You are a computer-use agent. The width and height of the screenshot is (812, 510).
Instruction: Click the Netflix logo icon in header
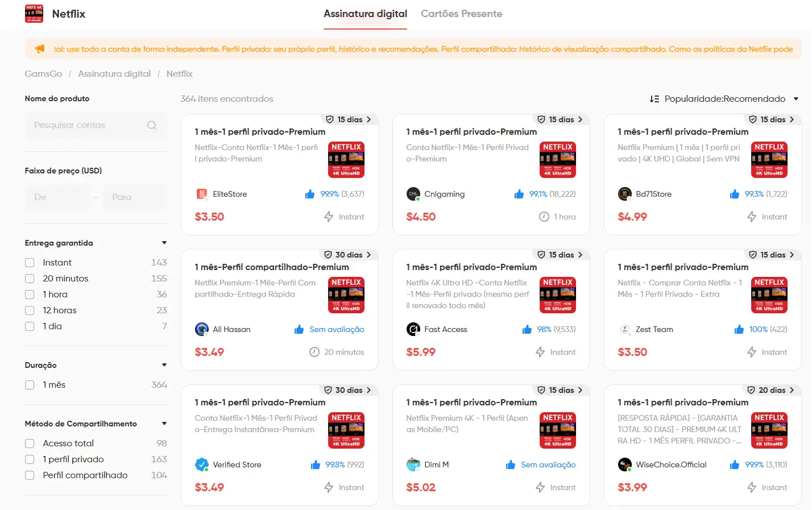(34, 14)
